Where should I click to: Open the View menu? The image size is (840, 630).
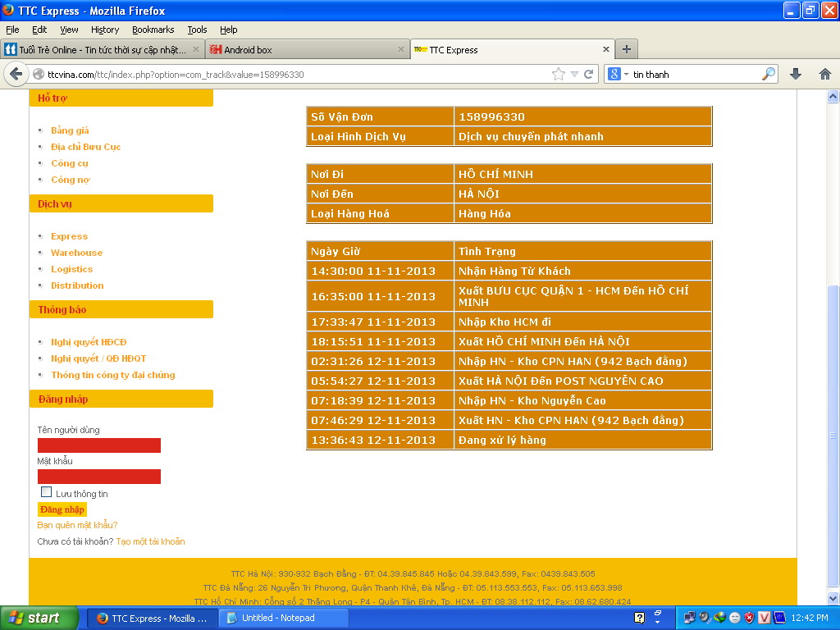point(69,30)
